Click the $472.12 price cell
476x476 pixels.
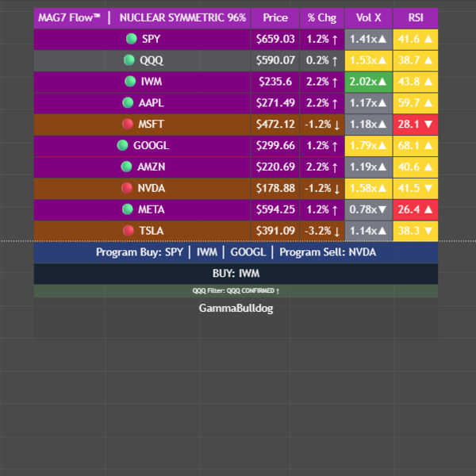tap(275, 125)
